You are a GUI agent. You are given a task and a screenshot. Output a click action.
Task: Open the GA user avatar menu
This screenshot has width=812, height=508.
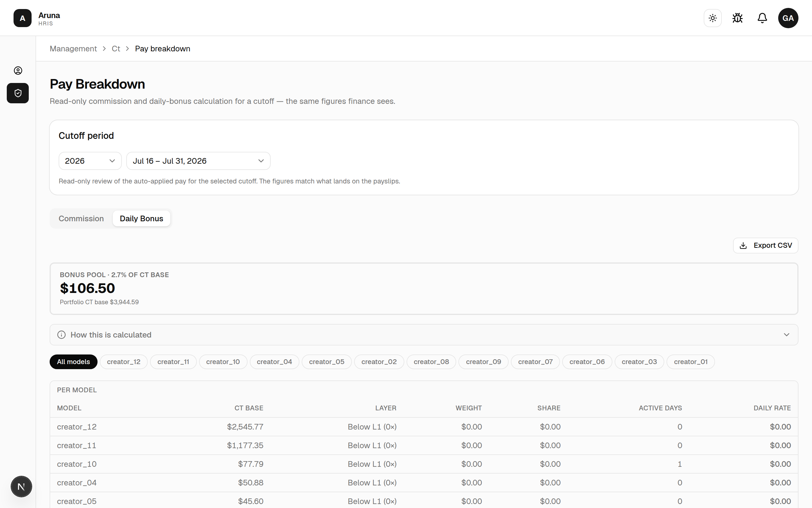[788, 18]
